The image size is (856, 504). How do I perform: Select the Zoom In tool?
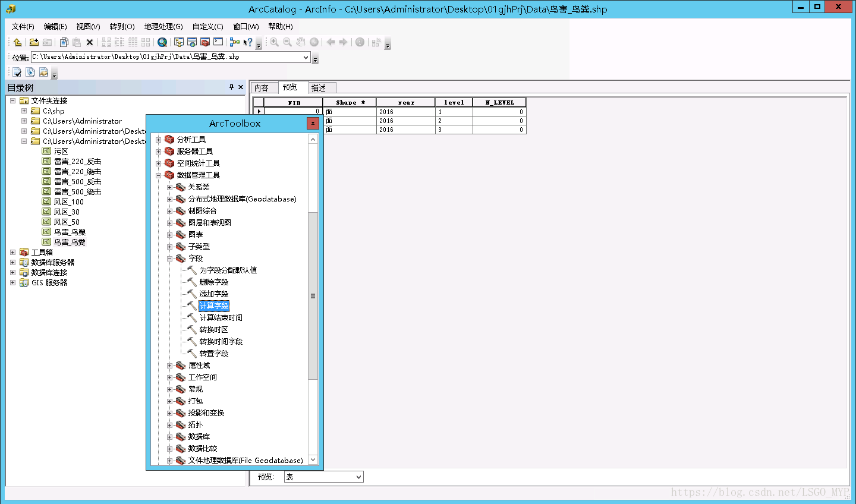coord(274,42)
